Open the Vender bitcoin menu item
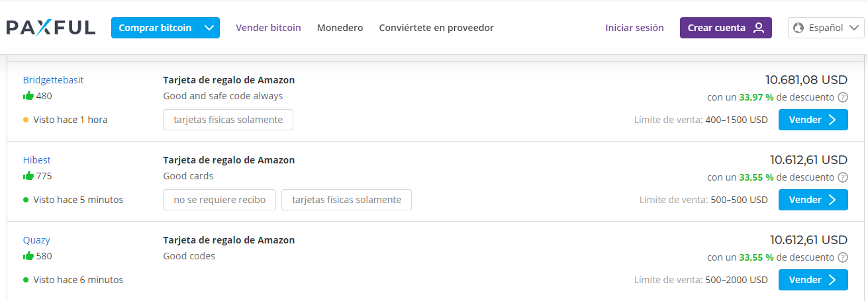The width and height of the screenshot is (868, 301). click(268, 28)
